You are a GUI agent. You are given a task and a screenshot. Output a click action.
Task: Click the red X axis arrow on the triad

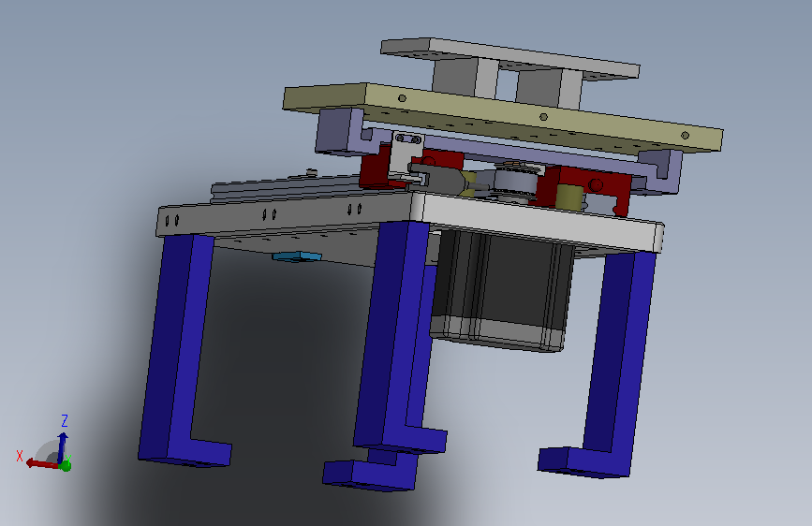tap(41, 463)
